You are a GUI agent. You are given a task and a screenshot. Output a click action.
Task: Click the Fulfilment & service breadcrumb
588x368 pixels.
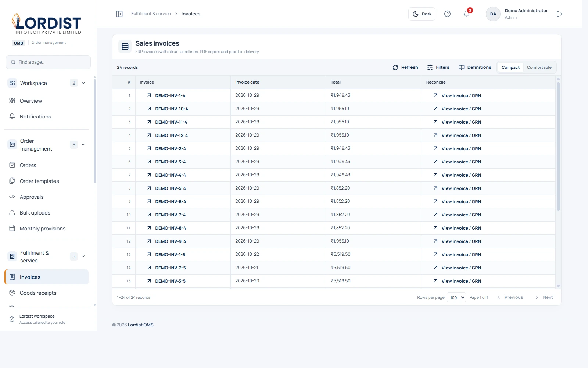click(151, 14)
